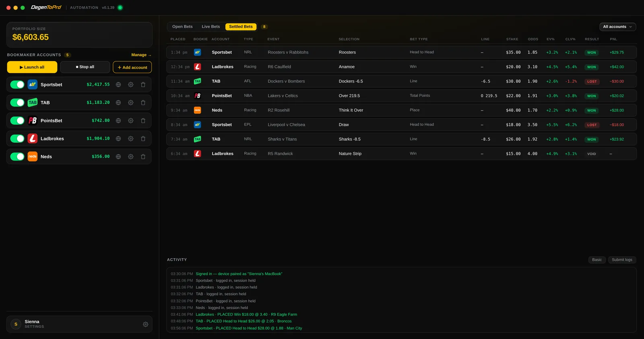Image resolution: width=644 pixels, height=339 pixels.
Task: Open settings gear for Ladbrokes account
Action: pyautogui.click(x=131, y=139)
